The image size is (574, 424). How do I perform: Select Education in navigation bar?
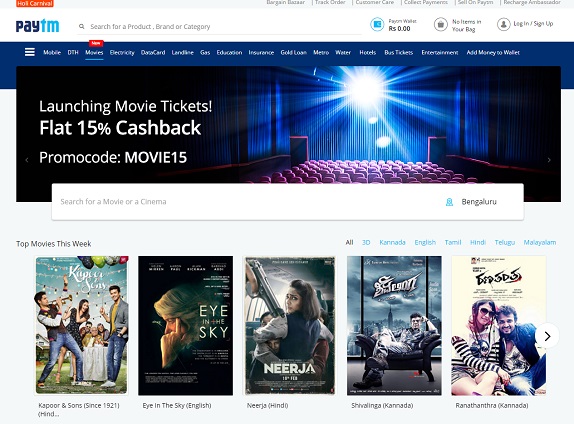[229, 52]
